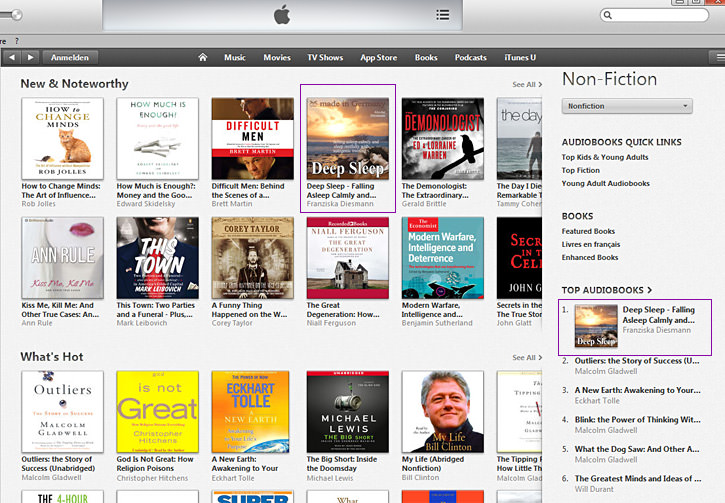This screenshot has width=725, height=503.
Task: Click the search magnifier icon
Action: pyautogui.click(x=608, y=15)
